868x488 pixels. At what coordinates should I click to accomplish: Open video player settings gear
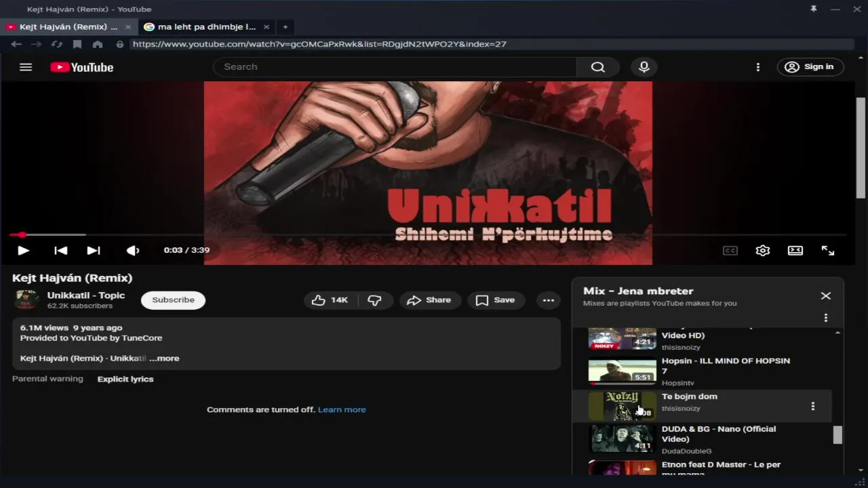pos(763,250)
